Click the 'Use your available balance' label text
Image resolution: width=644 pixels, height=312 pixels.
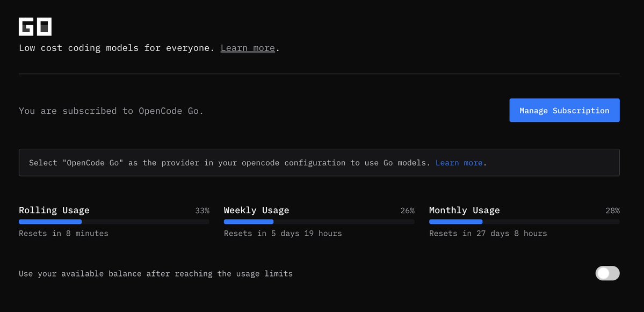pyautogui.click(x=156, y=274)
